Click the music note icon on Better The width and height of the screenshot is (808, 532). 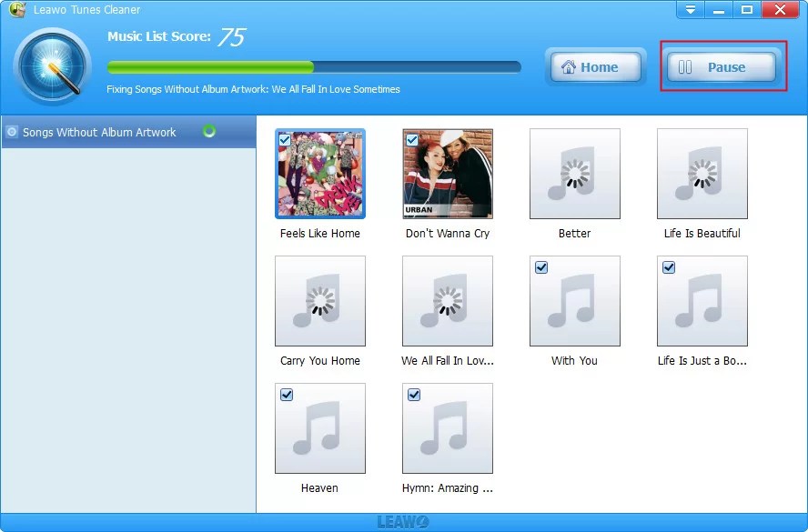[574, 174]
